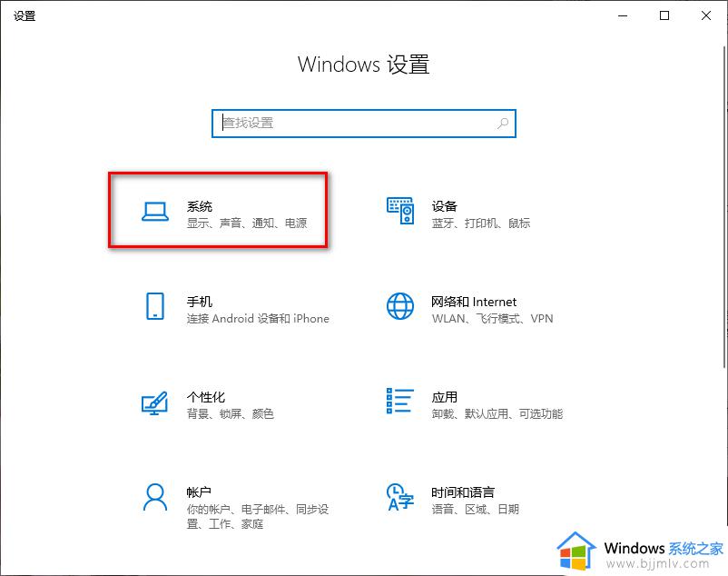
Task: Click the search magnifier icon
Action: (x=503, y=123)
